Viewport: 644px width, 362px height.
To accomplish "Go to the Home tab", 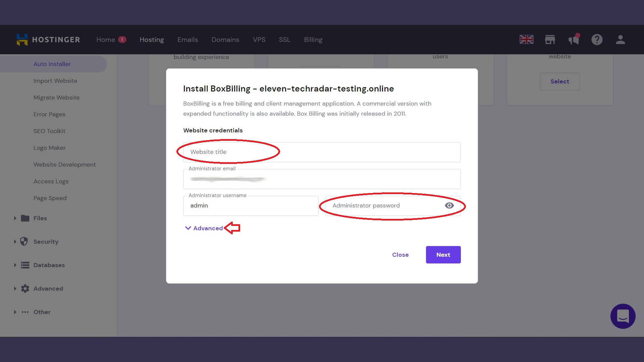I will point(106,40).
